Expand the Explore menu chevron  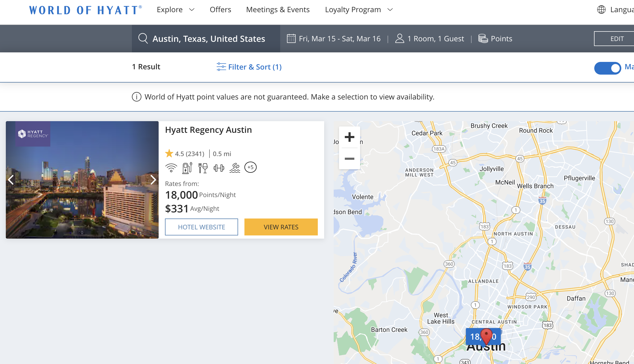point(192,10)
